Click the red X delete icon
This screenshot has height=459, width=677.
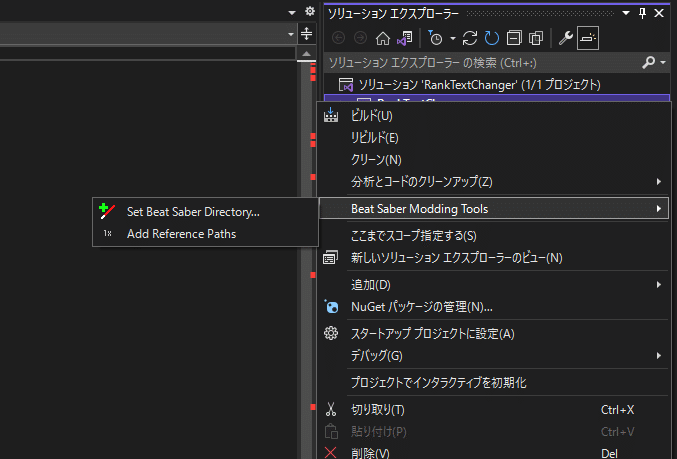pyautogui.click(x=330, y=453)
